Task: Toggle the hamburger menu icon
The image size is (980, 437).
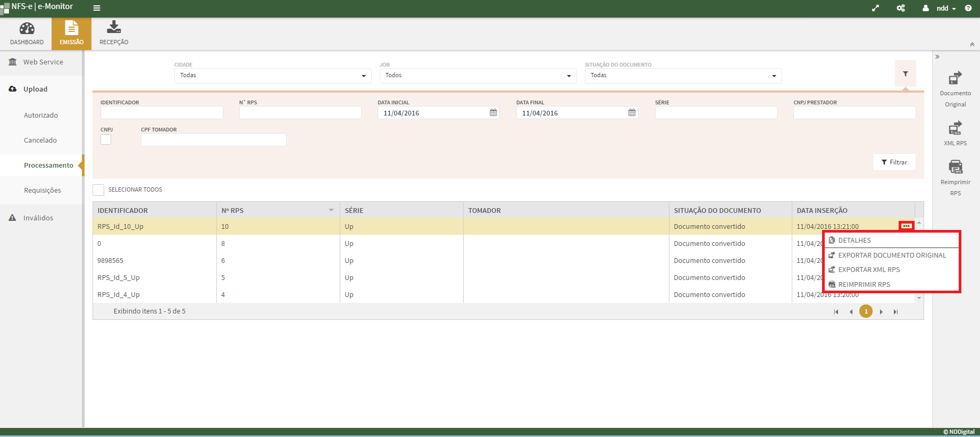Action: 97,8
